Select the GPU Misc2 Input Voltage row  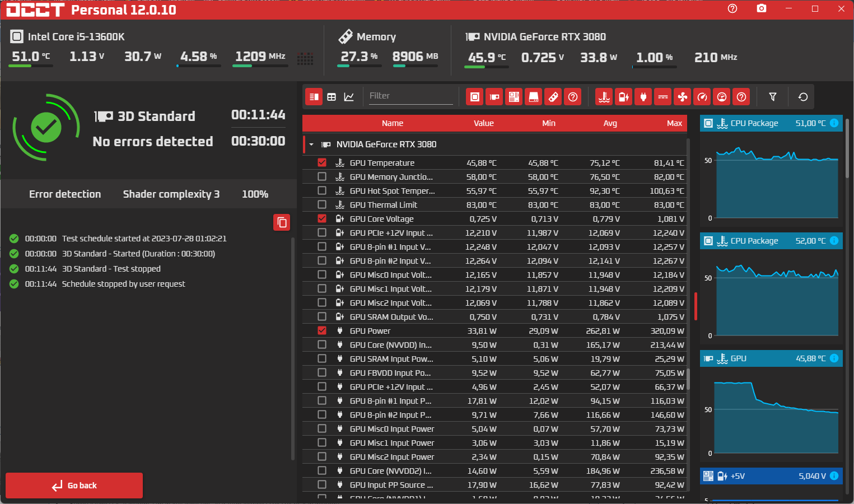pyautogui.click(x=494, y=302)
